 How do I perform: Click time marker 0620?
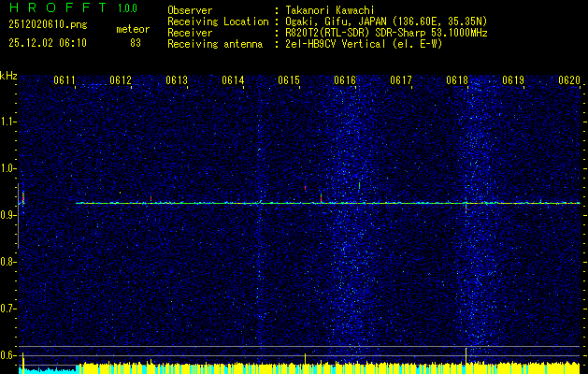[x=569, y=80]
